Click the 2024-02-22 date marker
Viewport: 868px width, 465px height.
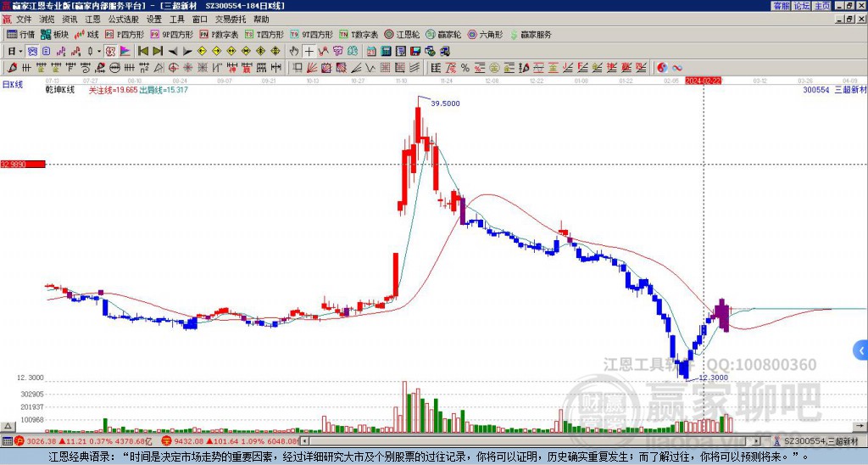[x=704, y=81]
